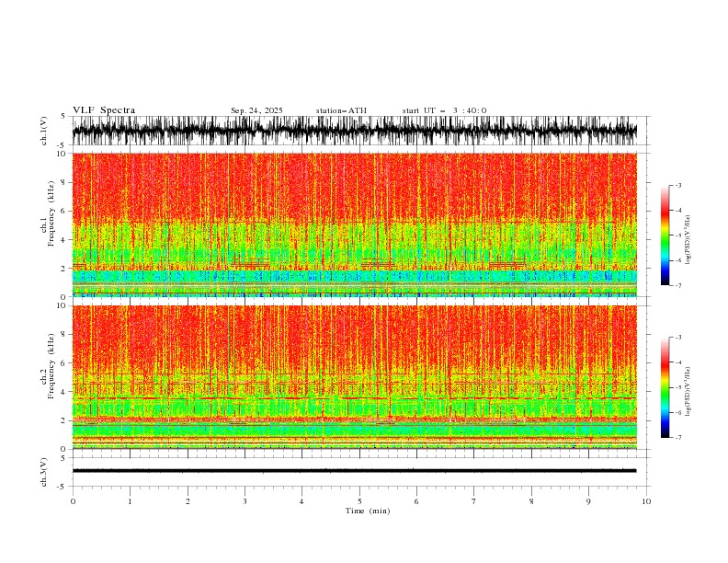The image size is (728, 563).
Task: Select the "start UT = 3 :40: 0" text
Action: pyautogui.click(x=444, y=110)
